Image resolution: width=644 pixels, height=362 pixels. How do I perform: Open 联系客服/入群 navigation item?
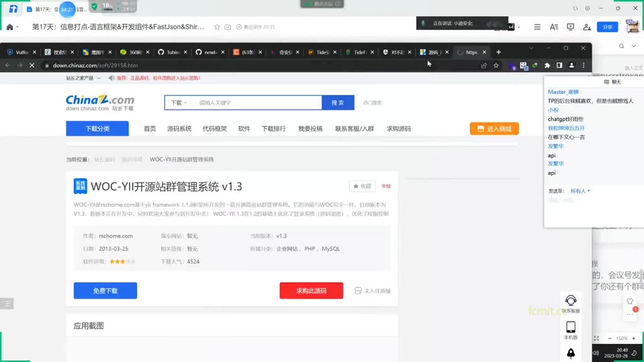(355, 128)
